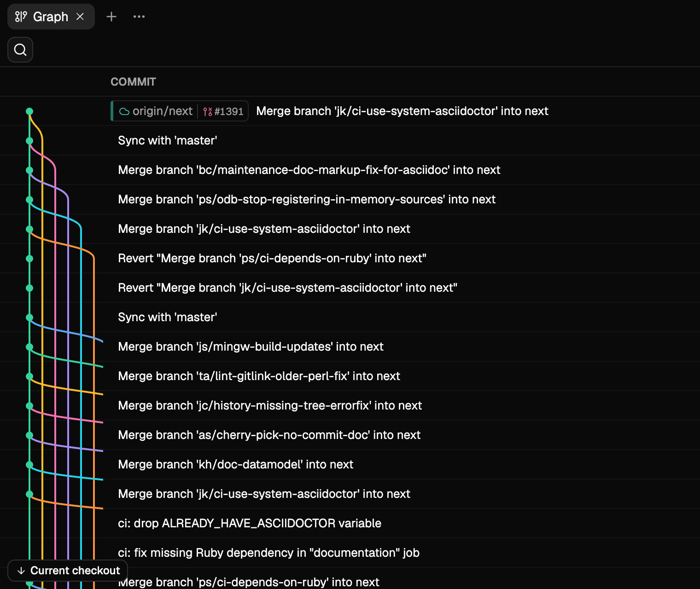
Task: Select Revert 'ps/ci-depends-on-ruby' commit
Action: pos(350,258)
